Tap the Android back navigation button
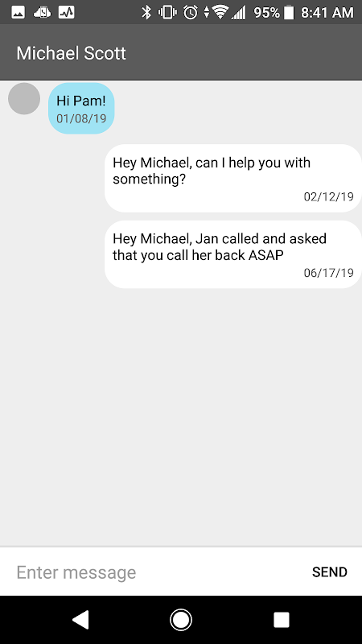The height and width of the screenshot is (644, 362). point(81,619)
